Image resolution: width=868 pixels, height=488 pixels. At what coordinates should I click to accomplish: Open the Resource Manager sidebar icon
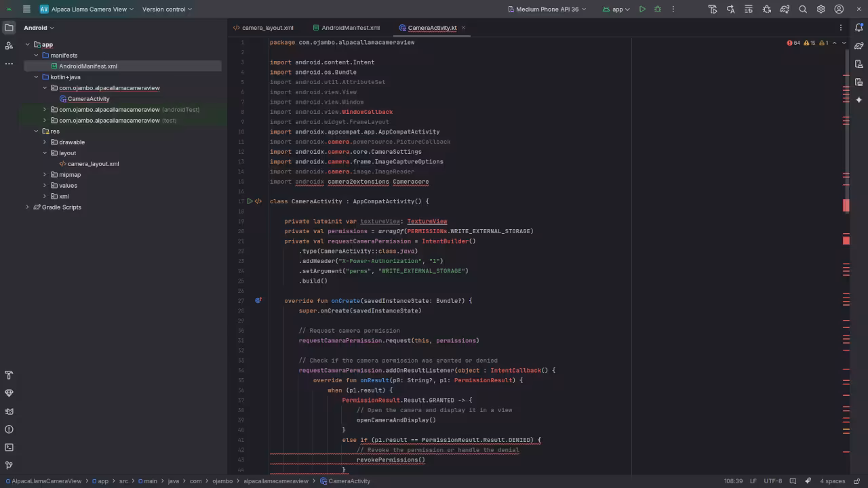click(9, 45)
